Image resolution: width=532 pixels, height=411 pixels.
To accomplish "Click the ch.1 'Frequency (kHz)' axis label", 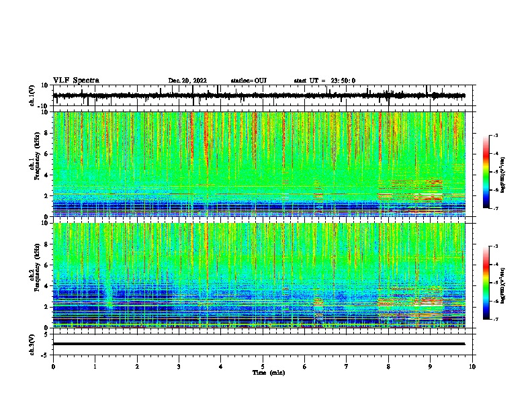I will click(x=37, y=156).
